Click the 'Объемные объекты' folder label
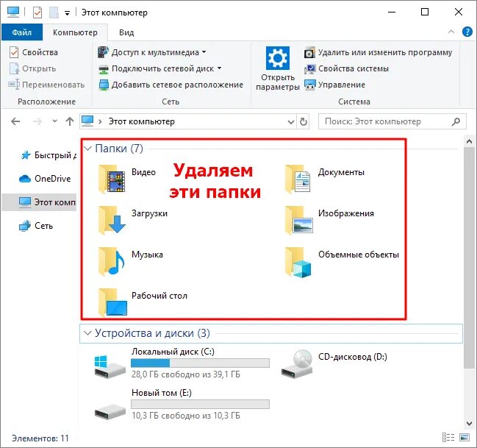This screenshot has height=448, width=477. pyautogui.click(x=359, y=255)
